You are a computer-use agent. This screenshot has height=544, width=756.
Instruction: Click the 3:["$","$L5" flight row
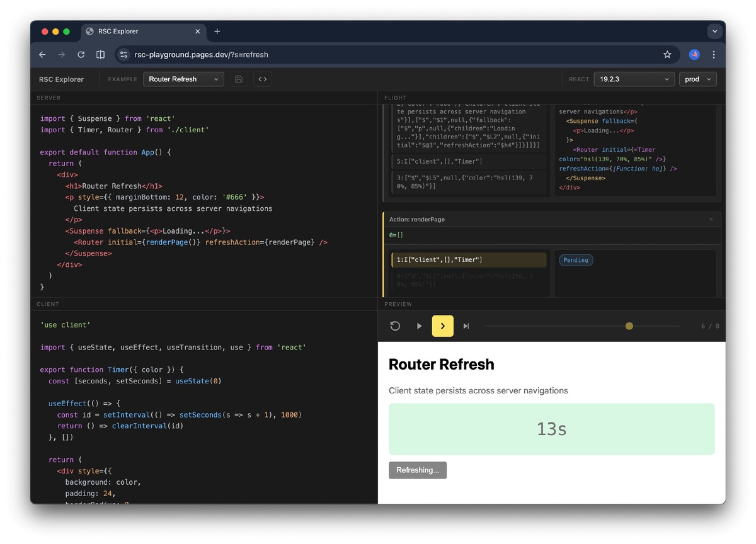click(x=469, y=182)
